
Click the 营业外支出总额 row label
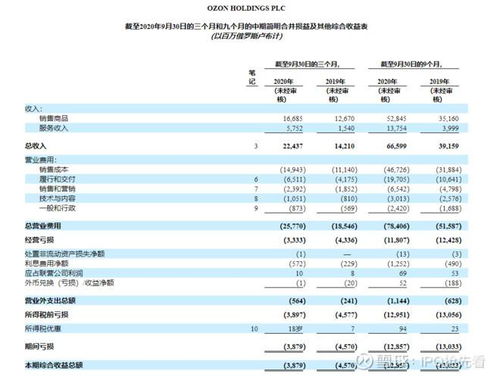click(x=50, y=301)
